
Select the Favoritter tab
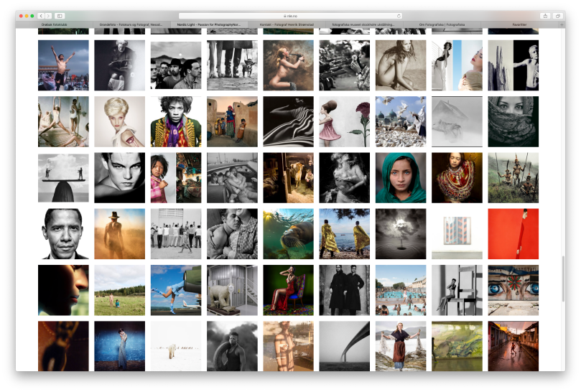pyautogui.click(x=519, y=24)
